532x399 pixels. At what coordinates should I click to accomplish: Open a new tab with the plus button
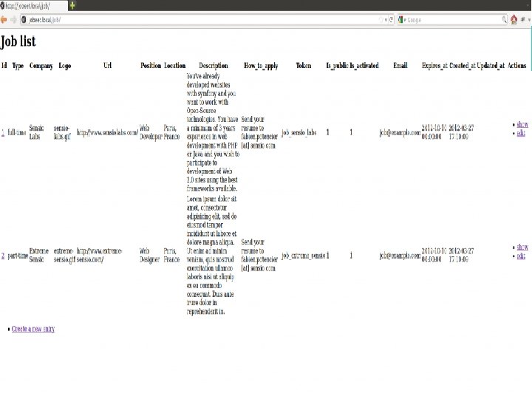(72, 5)
